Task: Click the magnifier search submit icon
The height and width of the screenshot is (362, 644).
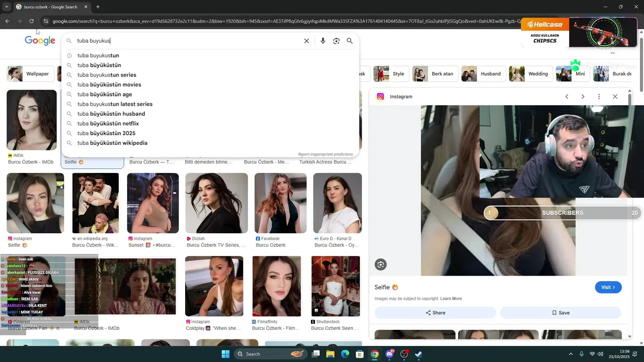Action: point(350,41)
